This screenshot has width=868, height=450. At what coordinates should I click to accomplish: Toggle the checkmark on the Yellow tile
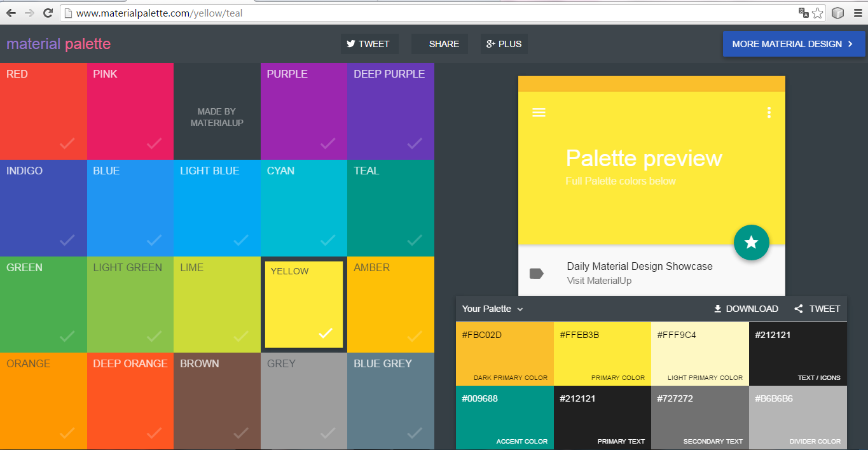tap(326, 333)
